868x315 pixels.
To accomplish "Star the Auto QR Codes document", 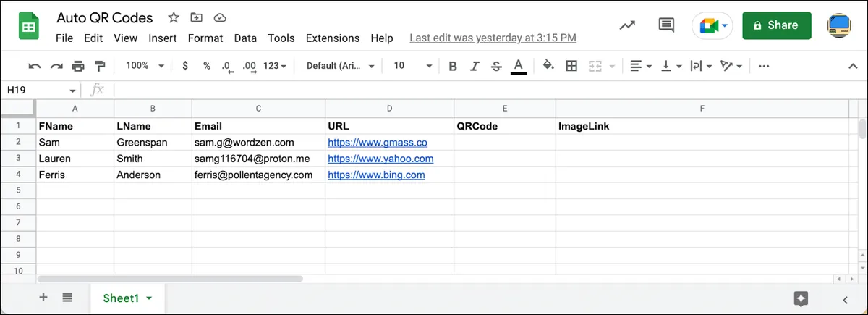I will (174, 17).
